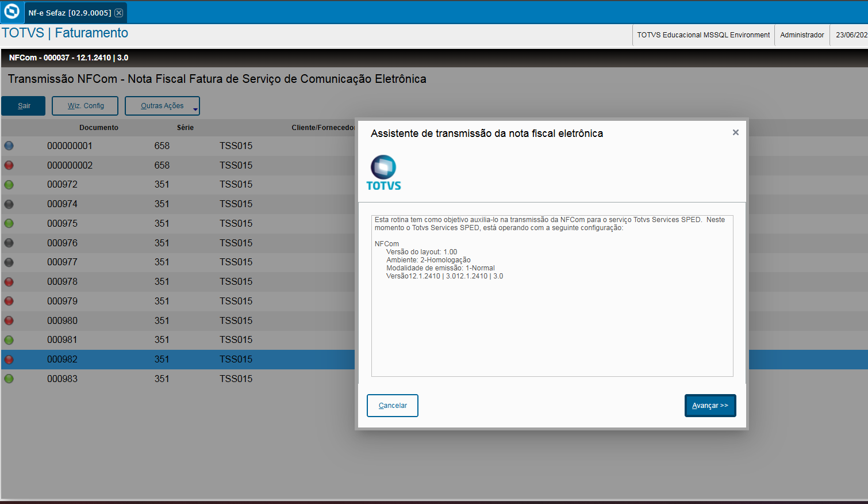Click série 658 in the 000000001 row

(162, 146)
